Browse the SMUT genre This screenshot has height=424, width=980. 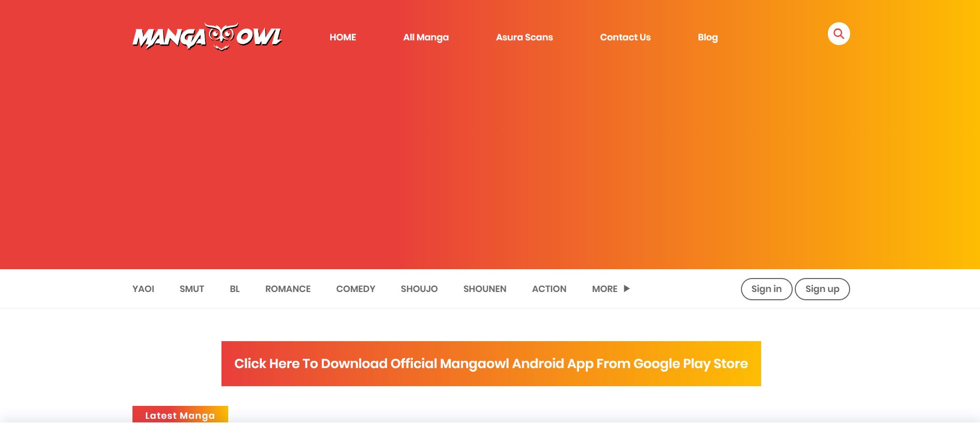191,289
